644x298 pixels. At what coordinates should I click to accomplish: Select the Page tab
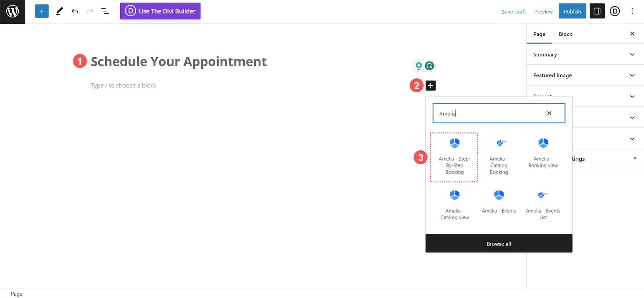(x=539, y=34)
